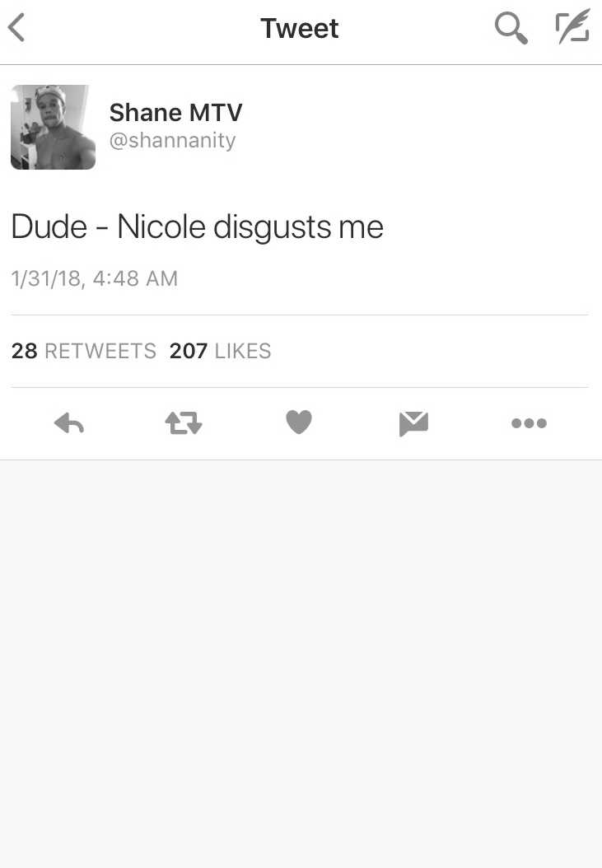Click the number 28 retweet count
The image size is (602, 868).
[25, 351]
